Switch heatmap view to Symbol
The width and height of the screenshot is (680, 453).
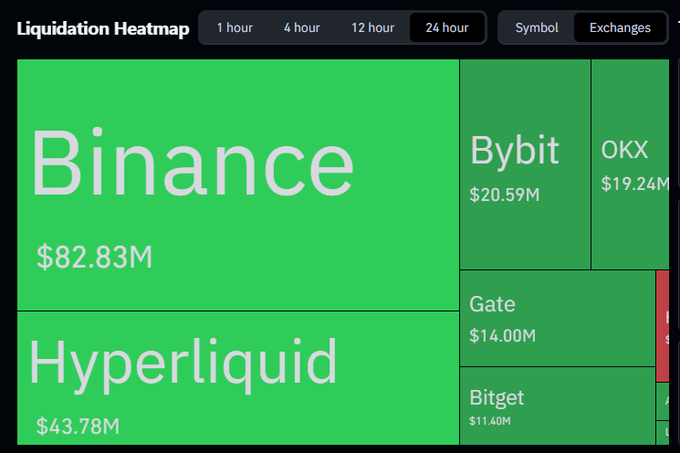click(x=537, y=28)
